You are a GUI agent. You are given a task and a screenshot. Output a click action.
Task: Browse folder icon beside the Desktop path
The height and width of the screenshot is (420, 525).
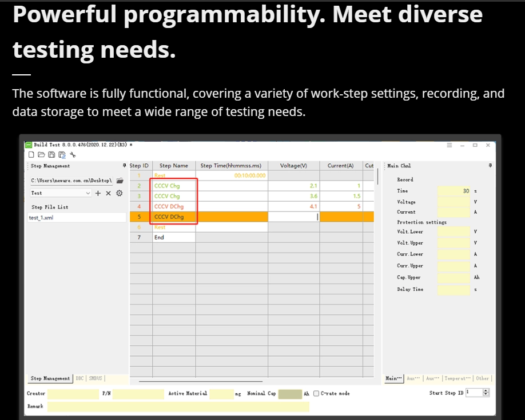tap(120, 181)
